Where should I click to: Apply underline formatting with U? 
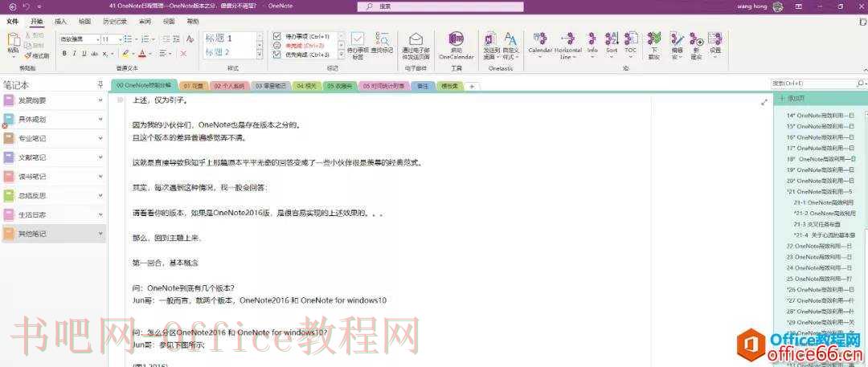click(84, 54)
